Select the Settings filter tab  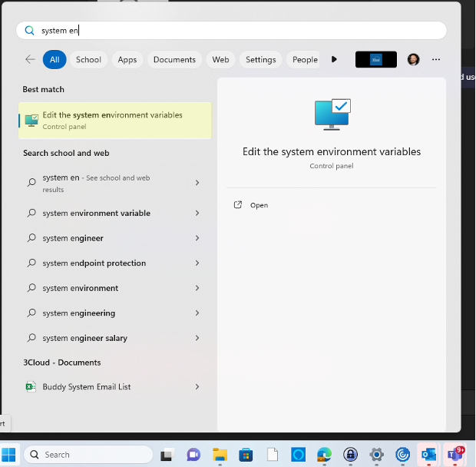click(x=261, y=59)
